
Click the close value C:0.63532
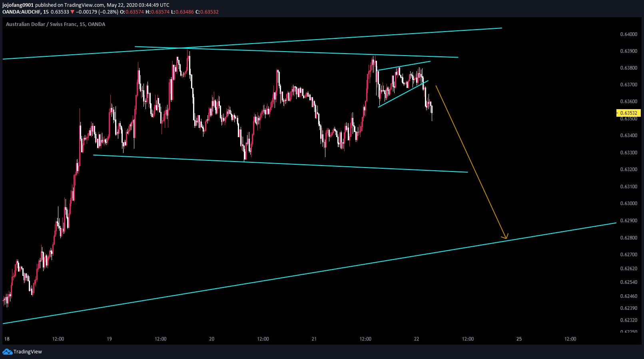[x=207, y=12]
